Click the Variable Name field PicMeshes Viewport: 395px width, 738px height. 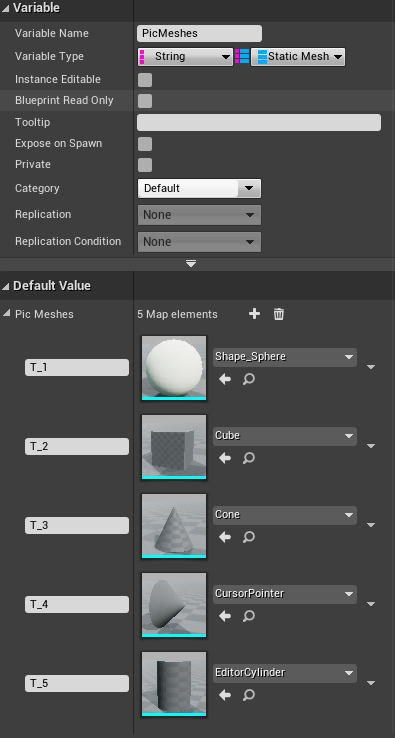(199, 33)
